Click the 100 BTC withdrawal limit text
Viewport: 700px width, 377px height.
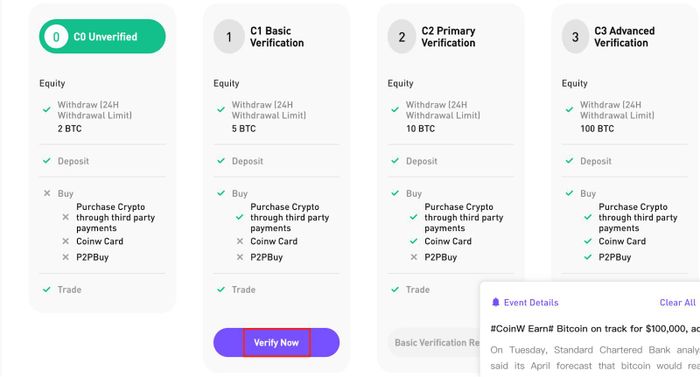click(597, 129)
